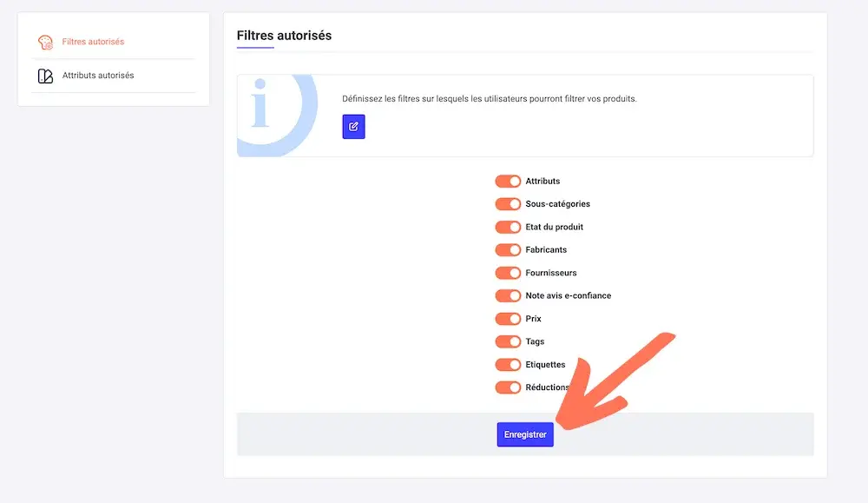Click the Filtres autorisés palette icon
This screenshot has height=503, width=868.
click(45, 42)
